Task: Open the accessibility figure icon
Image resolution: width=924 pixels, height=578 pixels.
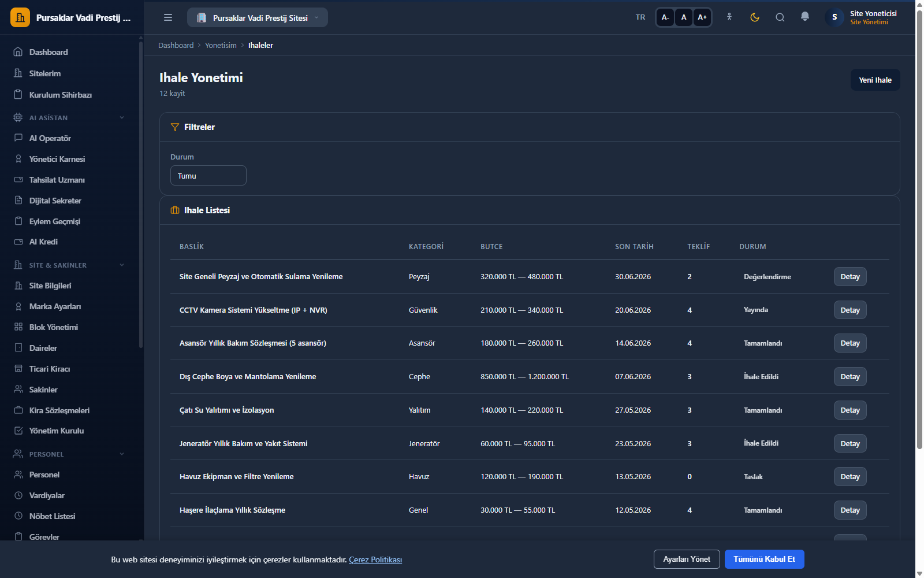Action: coord(729,17)
